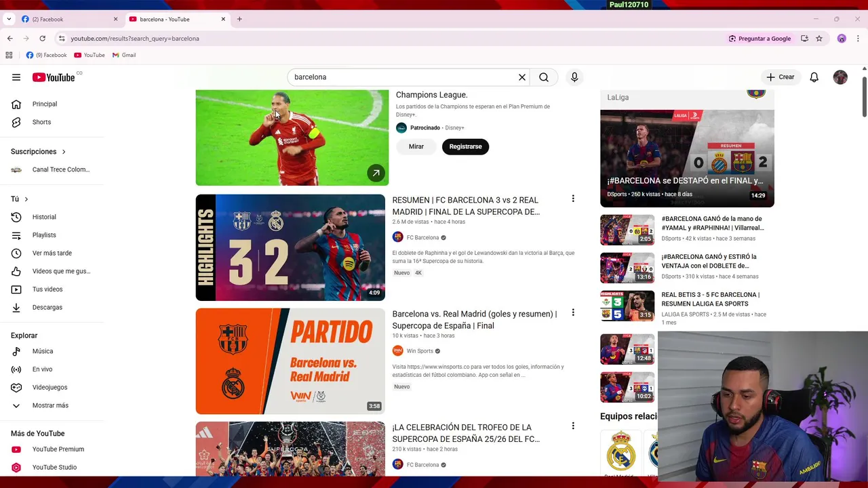Switch to the Facebook tab
Image resolution: width=868 pixels, height=488 pixels.
point(68,19)
